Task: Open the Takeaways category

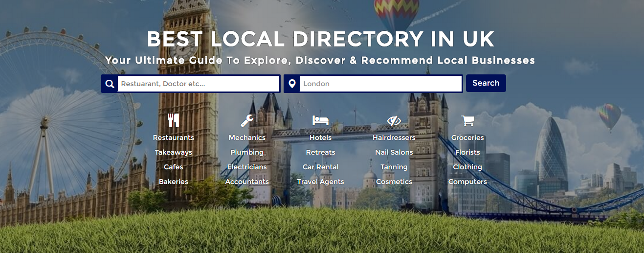Action: pos(174,152)
